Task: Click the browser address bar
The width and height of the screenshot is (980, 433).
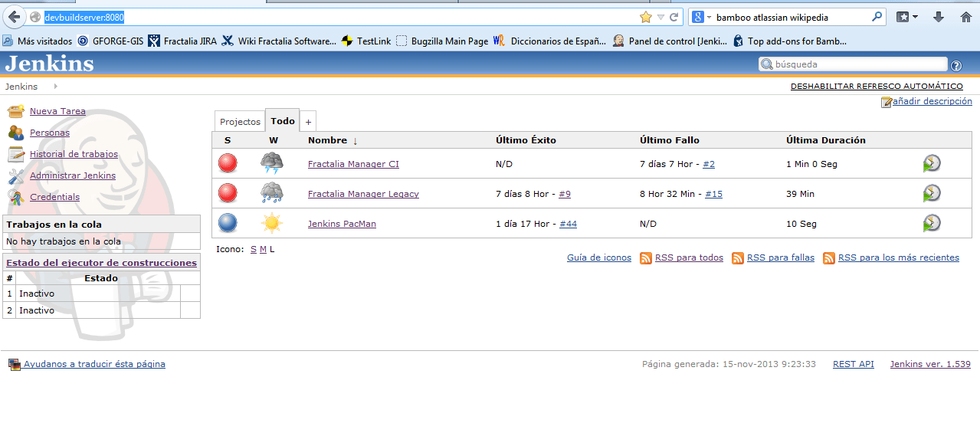Action: [x=340, y=17]
